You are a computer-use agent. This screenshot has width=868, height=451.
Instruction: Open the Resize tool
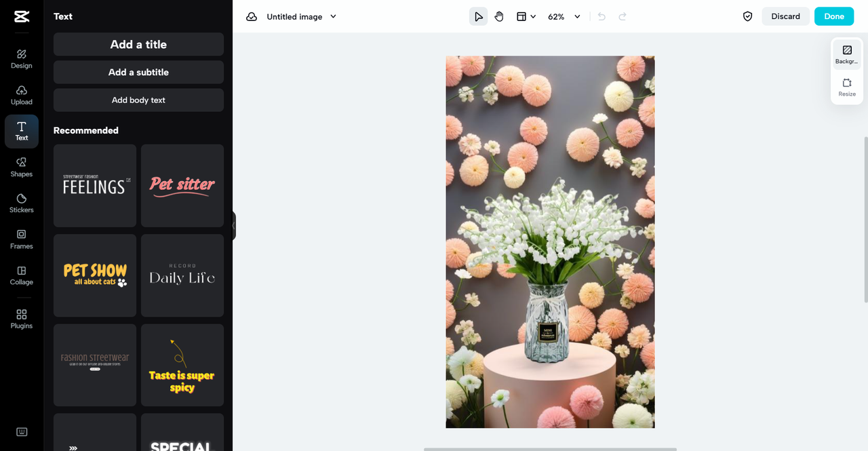[847, 87]
